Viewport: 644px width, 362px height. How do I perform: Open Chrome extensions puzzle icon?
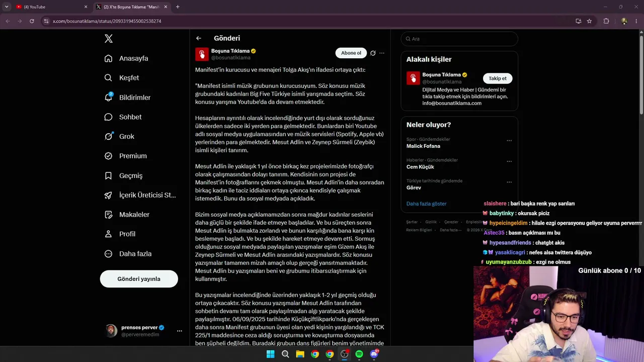606,21
